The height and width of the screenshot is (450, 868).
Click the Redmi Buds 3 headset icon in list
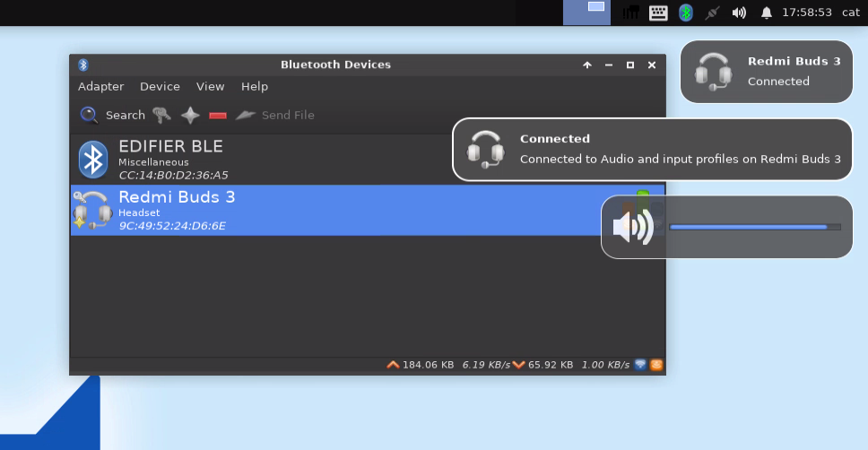click(91, 211)
